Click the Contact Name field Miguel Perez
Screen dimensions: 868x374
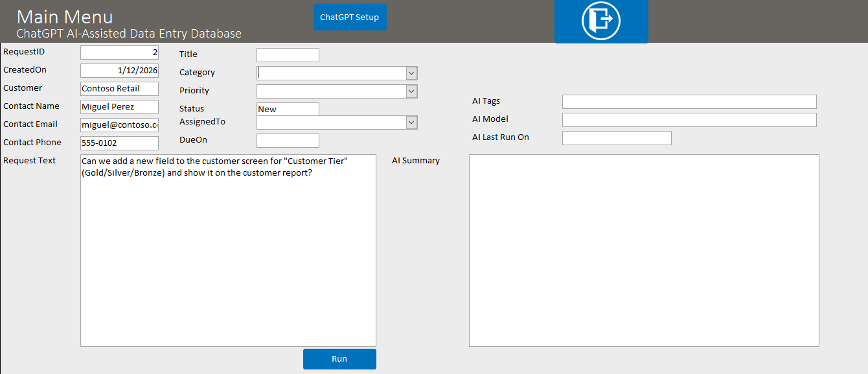tap(119, 107)
